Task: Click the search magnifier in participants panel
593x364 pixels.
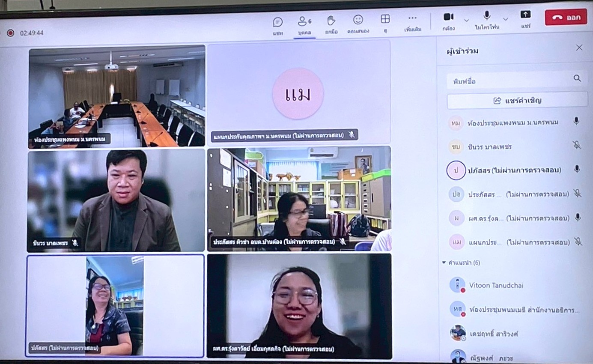Action: click(577, 78)
